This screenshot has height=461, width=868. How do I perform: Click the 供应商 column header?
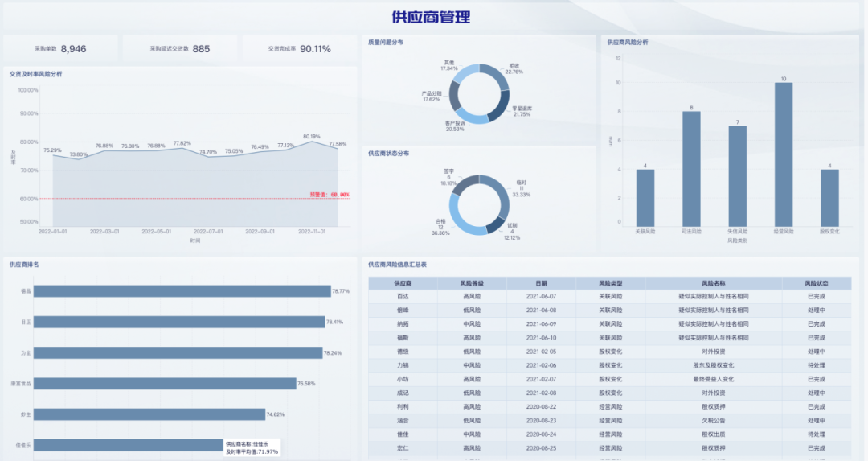[x=403, y=283]
